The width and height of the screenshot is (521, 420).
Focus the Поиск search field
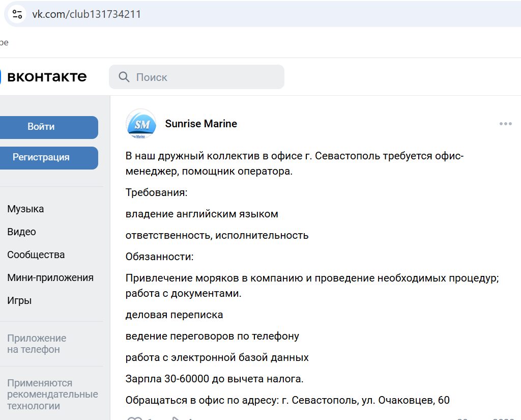tap(204, 77)
